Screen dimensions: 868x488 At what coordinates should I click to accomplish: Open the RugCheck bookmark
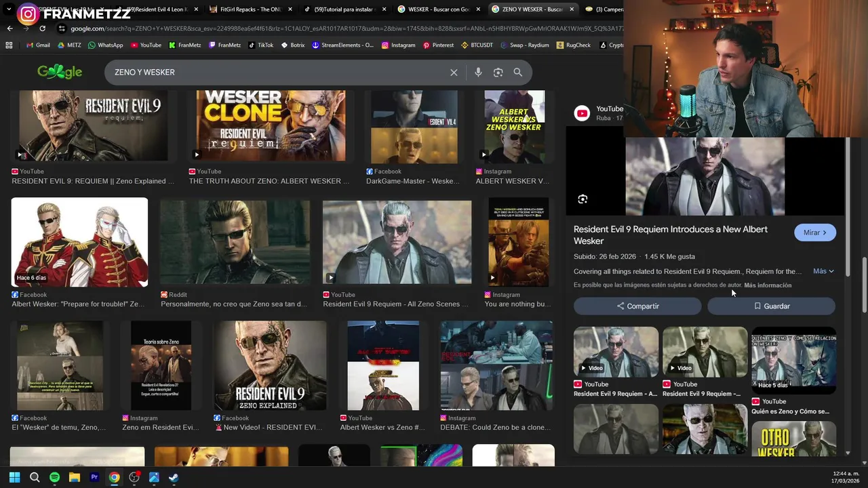(573, 45)
